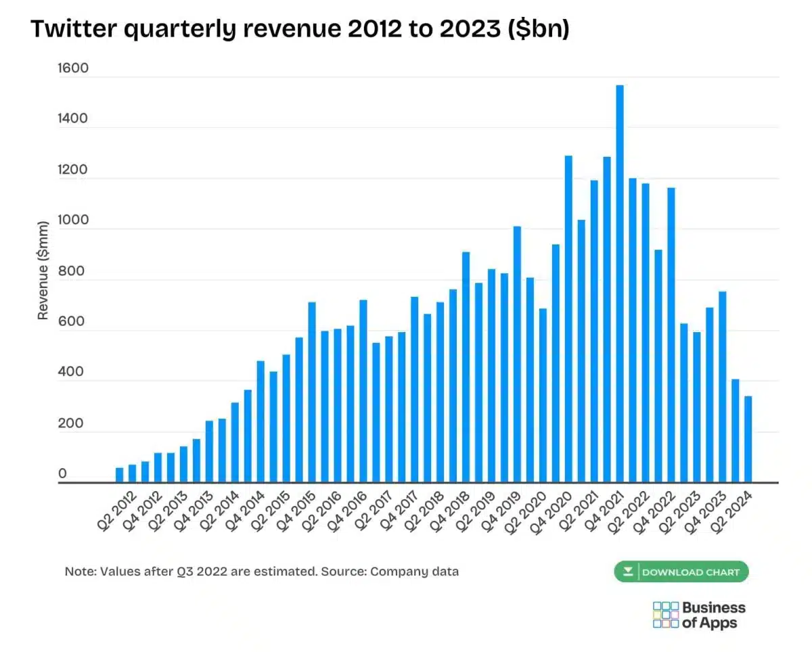812x652 pixels.
Task: Click the 'Q4 2015' x-axis label
Action: pos(296,512)
